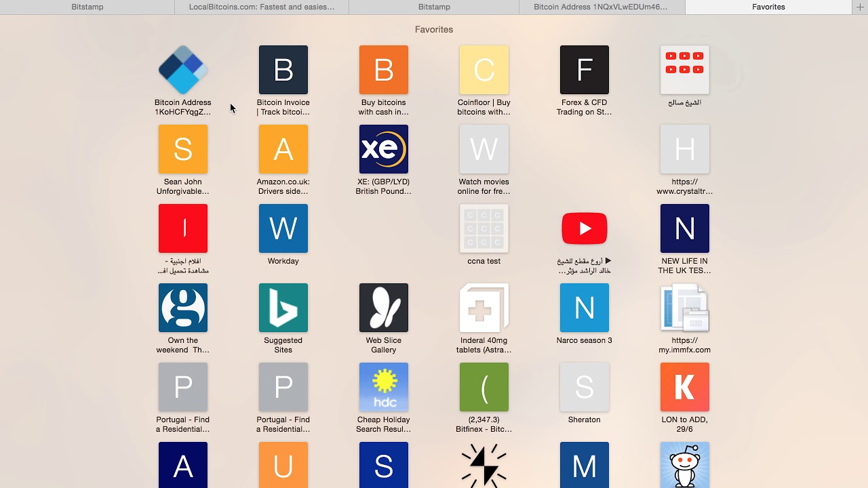
Task: Open the Bitcoin Invoice favorite icon
Action: (x=283, y=70)
